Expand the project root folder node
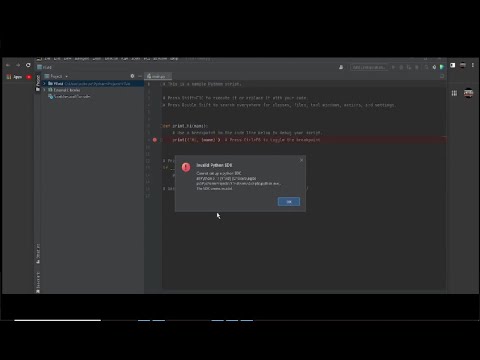 pyautogui.click(x=44, y=84)
